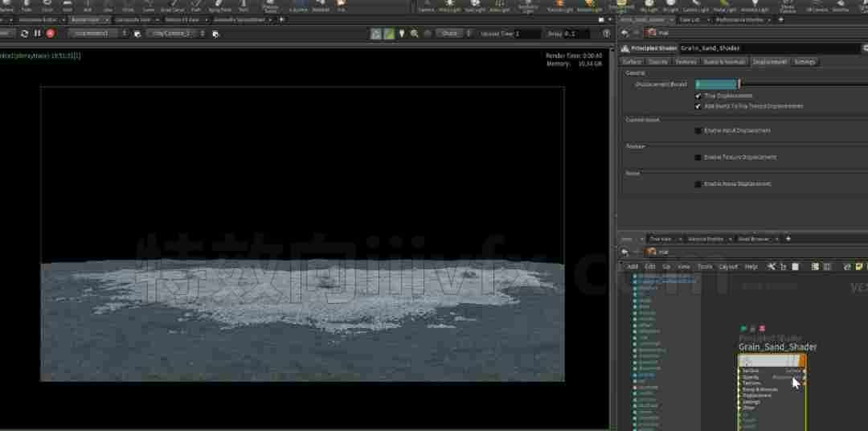
Task: Expand Displacement group on shader node
Action: pos(757,396)
